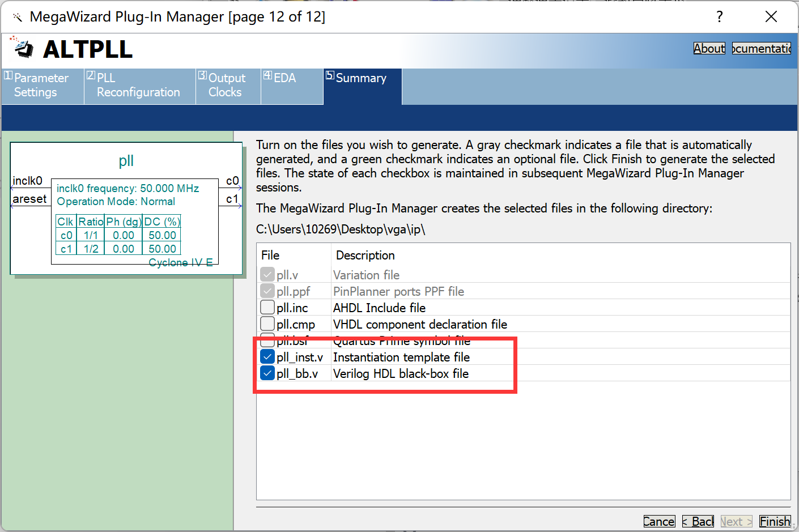Screen dimensions: 799x532
Task: Open the EDA tab
Action: coord(292,86)
